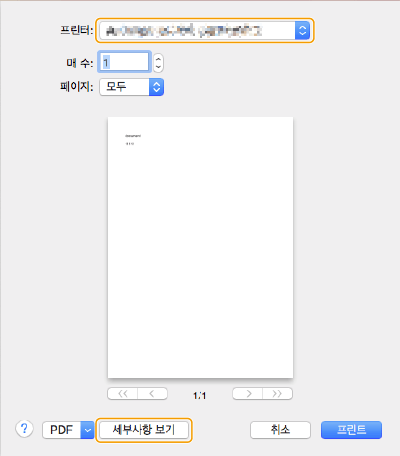Click the copies (매 수) input field
This screenshot has width=400, height=456.
(x=124, y=62)
